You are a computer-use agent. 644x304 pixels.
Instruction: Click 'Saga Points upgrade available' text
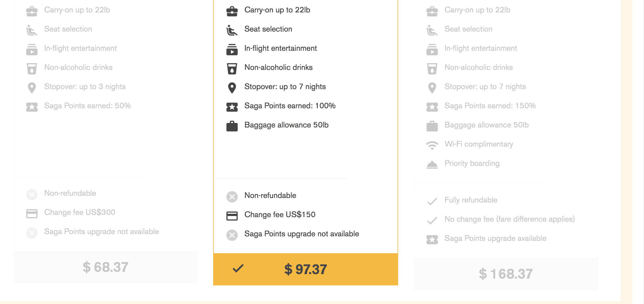click(x=495, y=238)
